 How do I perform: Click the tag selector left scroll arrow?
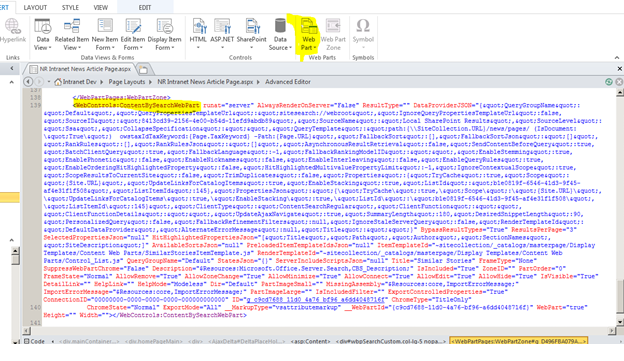click(x=53, y=341)
